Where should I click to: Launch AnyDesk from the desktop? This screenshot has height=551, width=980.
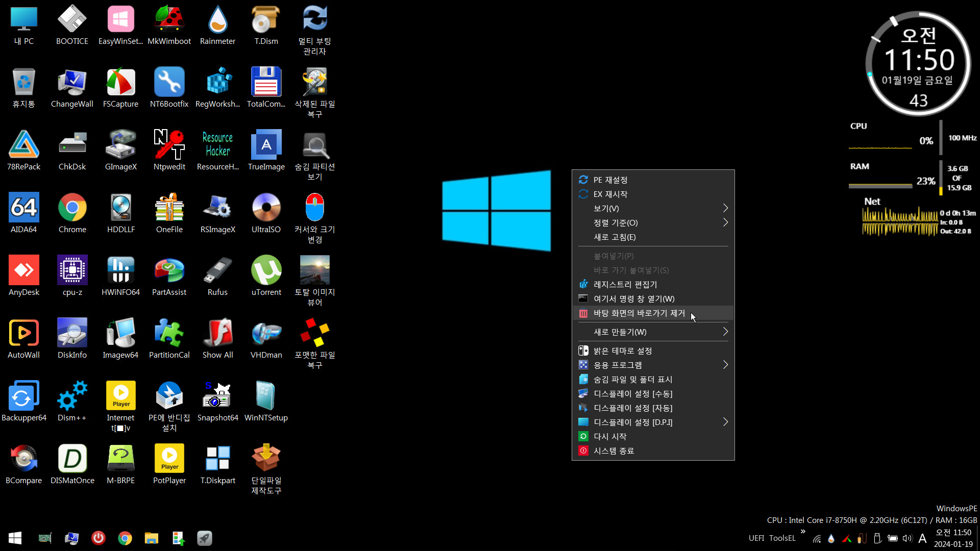click(x=23, y=275)
